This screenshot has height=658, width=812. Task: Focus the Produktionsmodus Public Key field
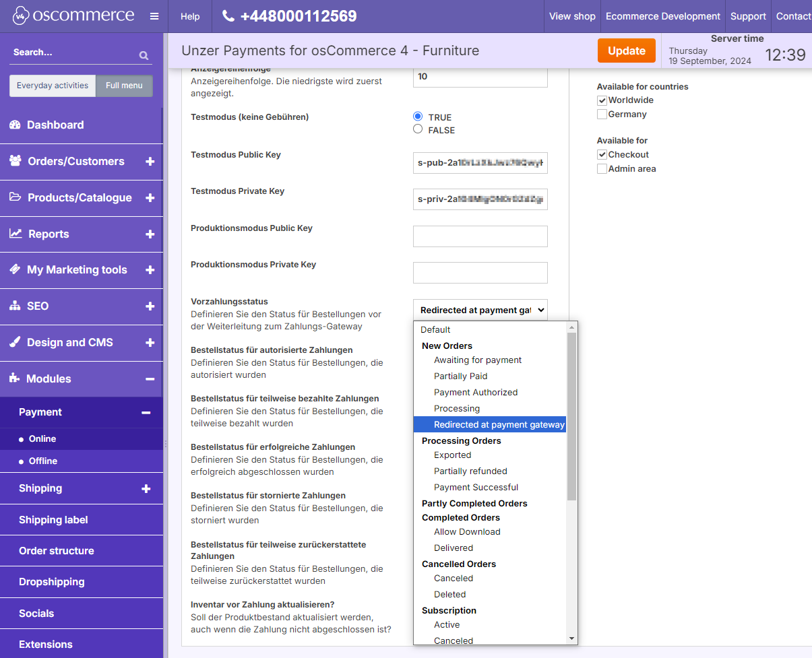[x=480, y=236]
